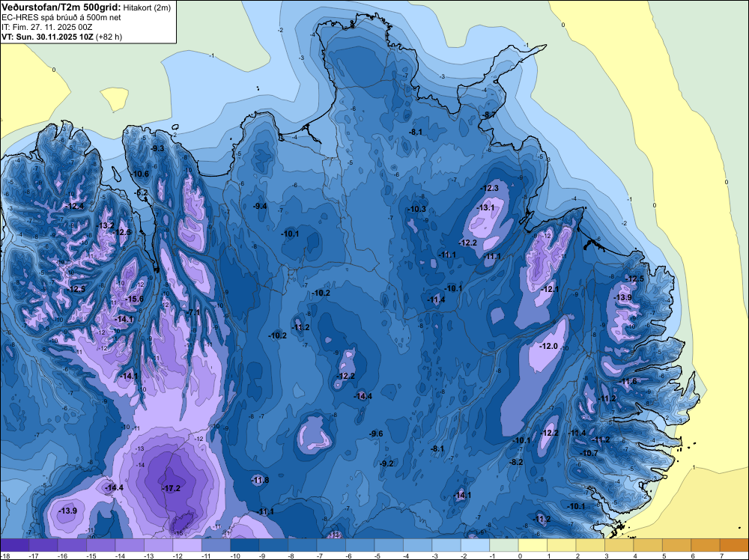This screenshot has width=749, height=560.
Task: Select the legend swatch between -15 and -14
Action: pyautogui.click(x=101, y=545)
